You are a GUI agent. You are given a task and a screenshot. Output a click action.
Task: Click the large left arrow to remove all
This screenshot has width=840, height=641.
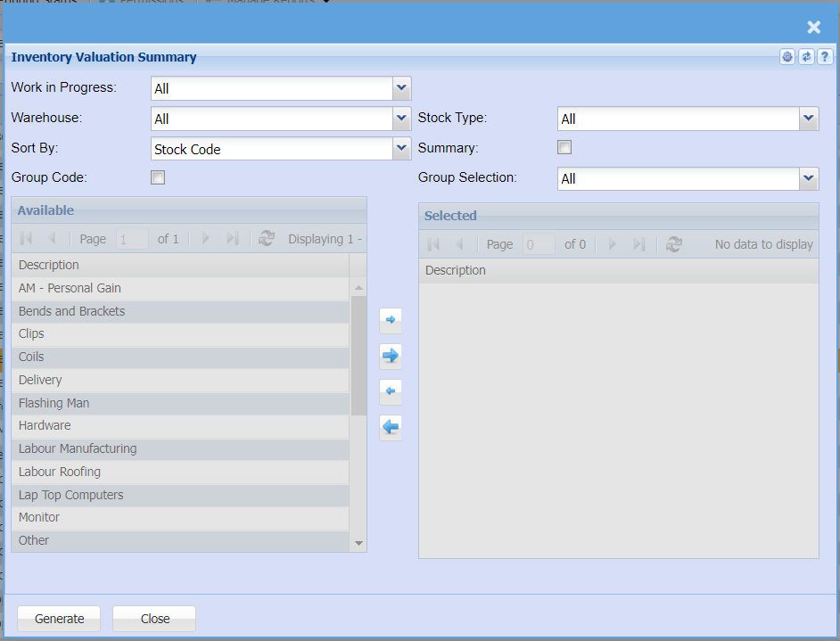point(390,427)
